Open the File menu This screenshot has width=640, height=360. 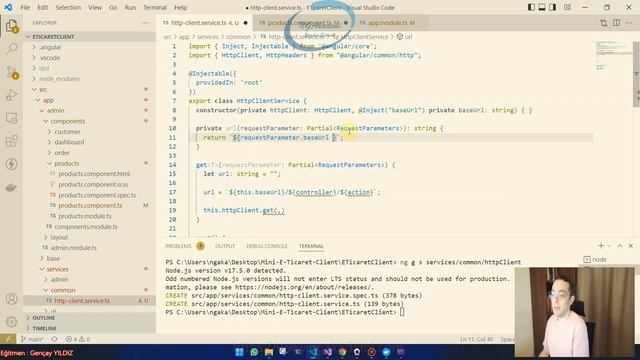click(x=25, y=7)
